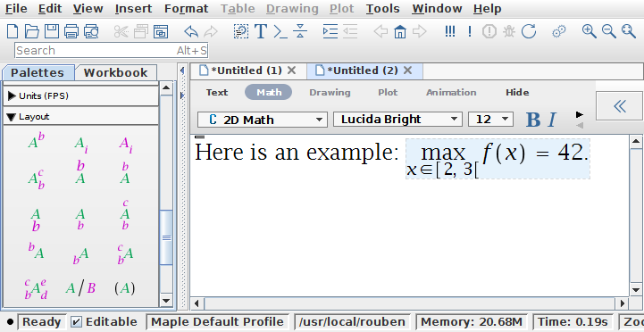Click the bug debug icon
Screen dimensions: 644x332
509,31
